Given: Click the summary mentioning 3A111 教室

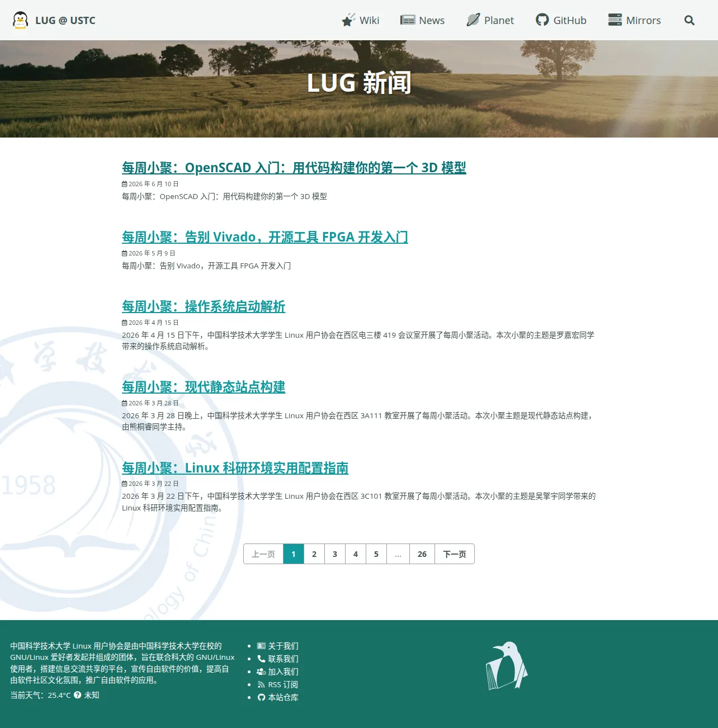Looking at the screenshot, I should (x=358, y=421).
